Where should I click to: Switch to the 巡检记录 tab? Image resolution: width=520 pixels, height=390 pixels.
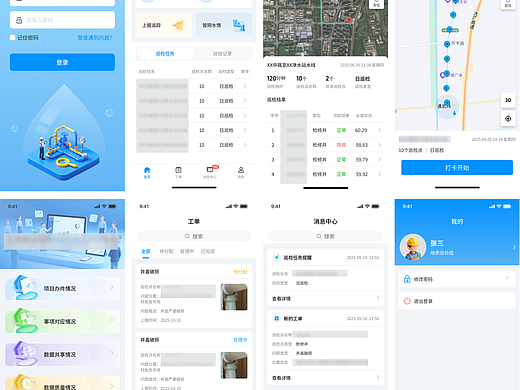pos(222,54)
